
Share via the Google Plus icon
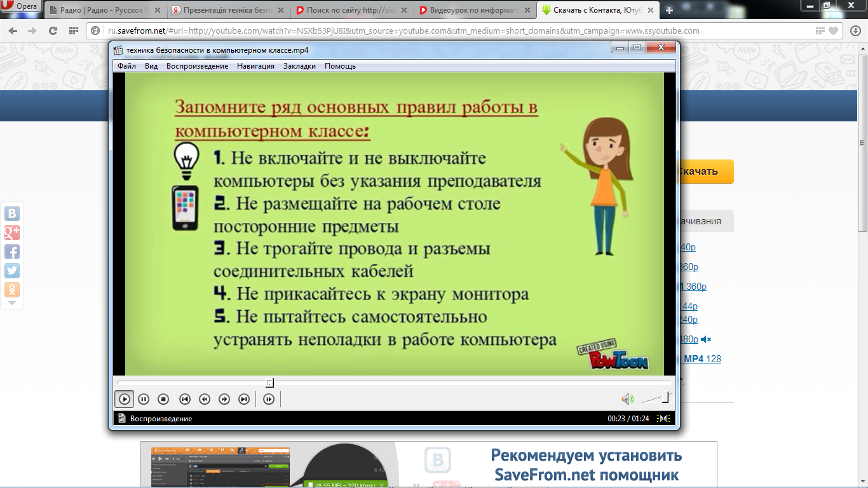tap(12, 233)
